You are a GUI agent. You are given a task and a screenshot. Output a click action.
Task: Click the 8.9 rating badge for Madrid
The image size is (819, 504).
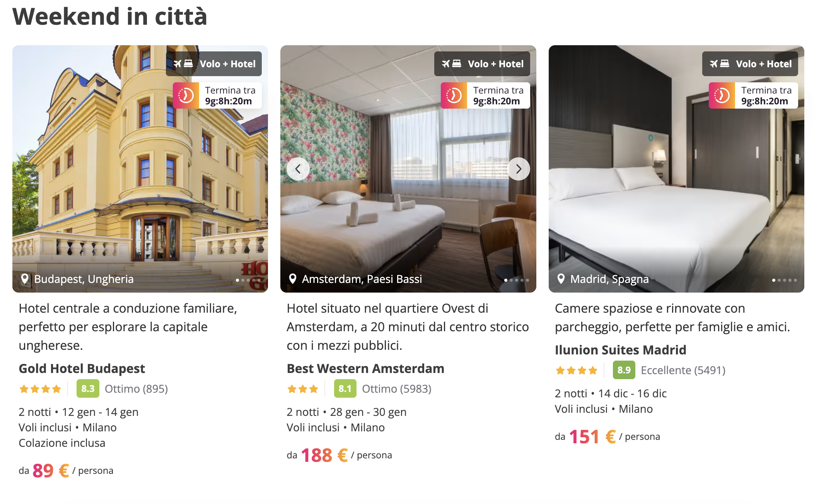coord(624,370)
